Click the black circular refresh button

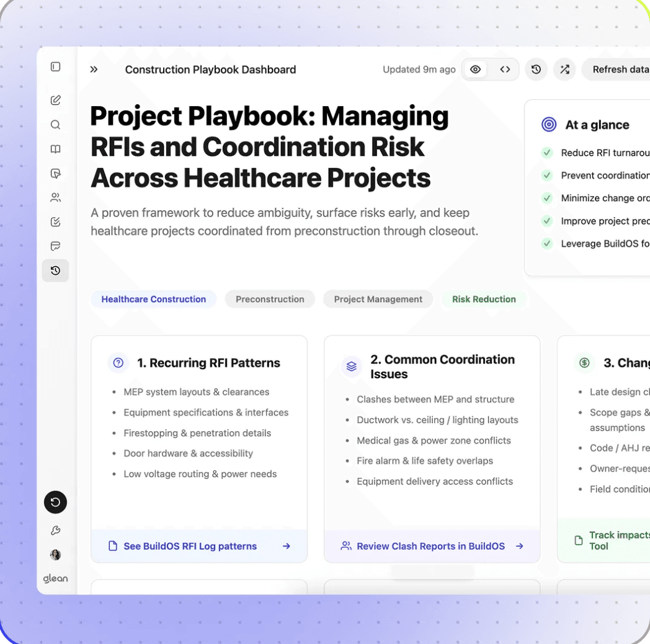click(56, 502)
